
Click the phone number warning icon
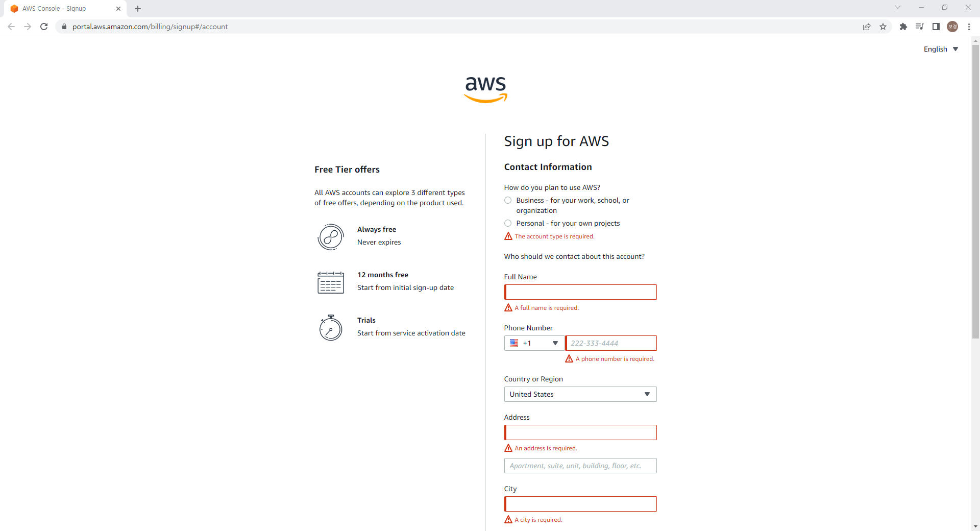pos(569,359)
